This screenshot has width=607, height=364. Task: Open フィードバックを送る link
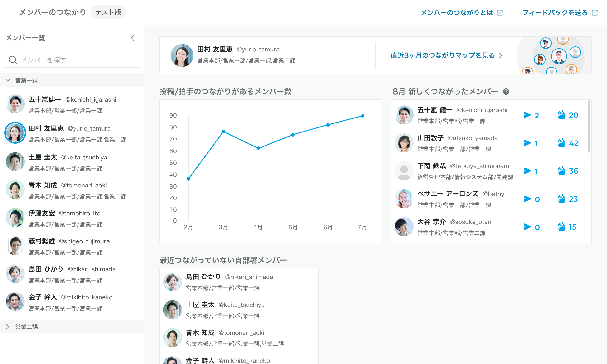pyautogui.click(x=560, y=13)
